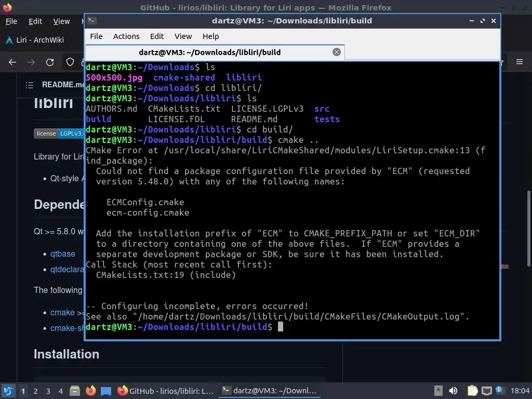Viewport: 532px width, 399px height.
Task: Click 'AUTHORS.md' in terminal listing
Action: click(112, 109)
